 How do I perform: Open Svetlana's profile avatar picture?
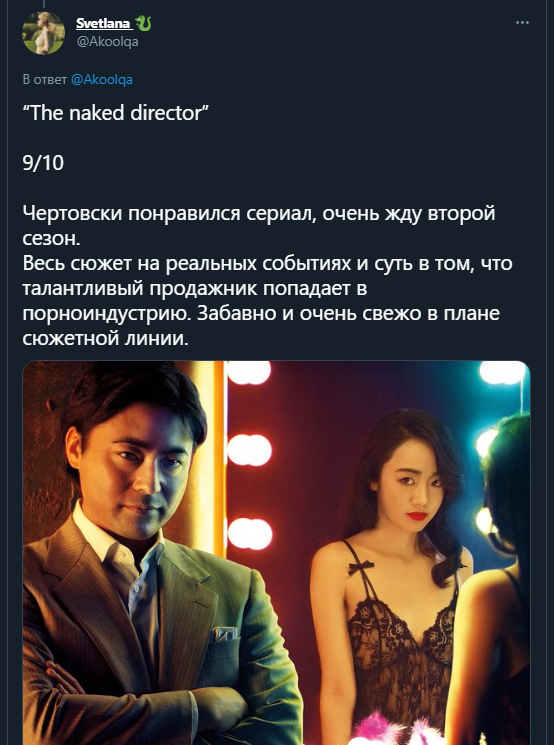point(44,33)
